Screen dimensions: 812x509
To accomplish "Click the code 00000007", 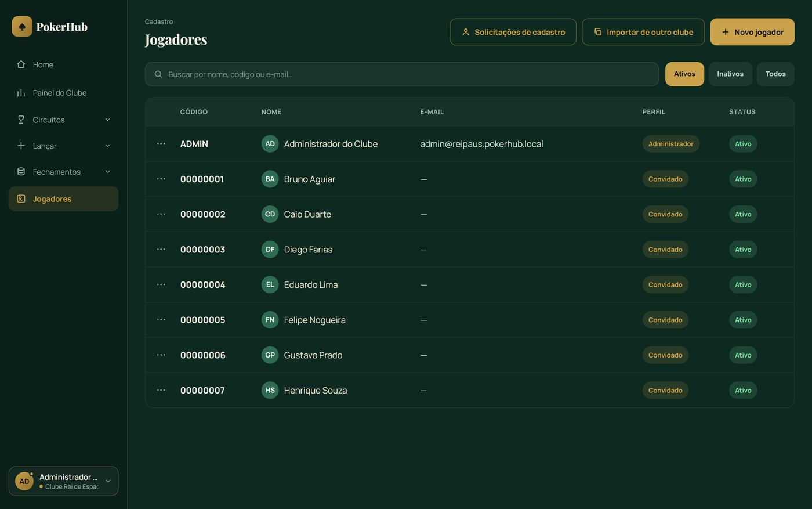I will 202,391.
